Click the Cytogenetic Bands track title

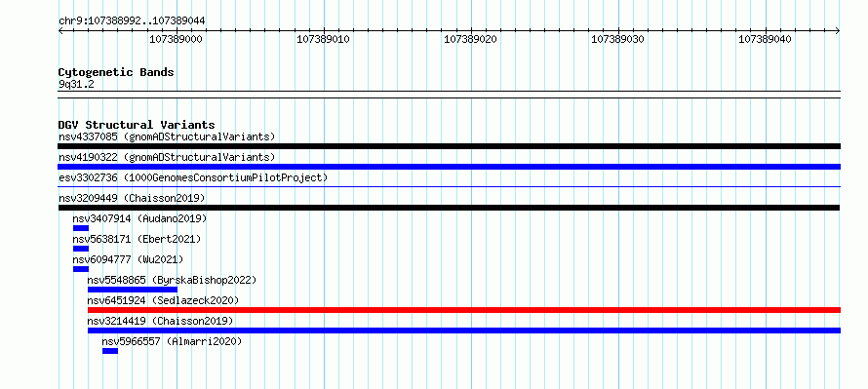tap(116, 72)
